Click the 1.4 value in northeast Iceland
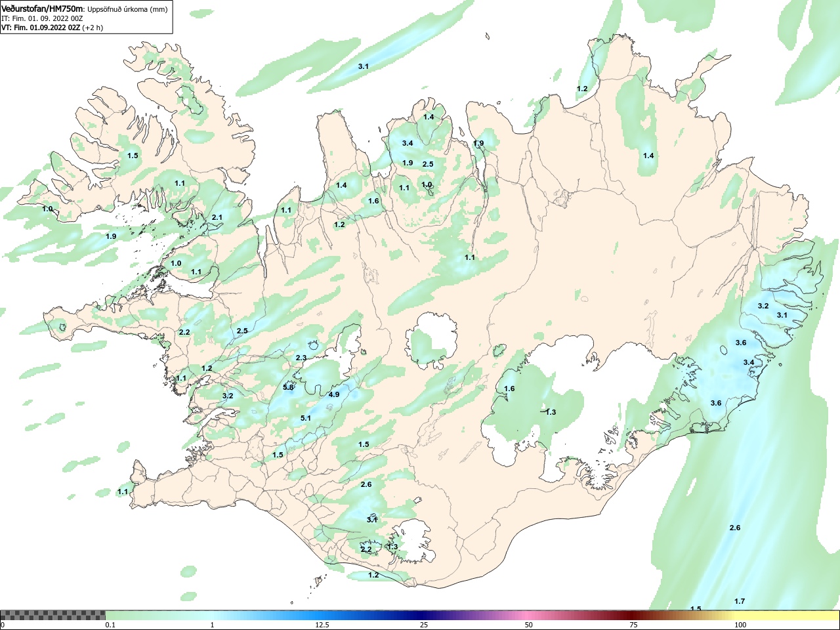The width and height of the screenshot is (840, 630). pyautogui.click(x=648, y=156)
